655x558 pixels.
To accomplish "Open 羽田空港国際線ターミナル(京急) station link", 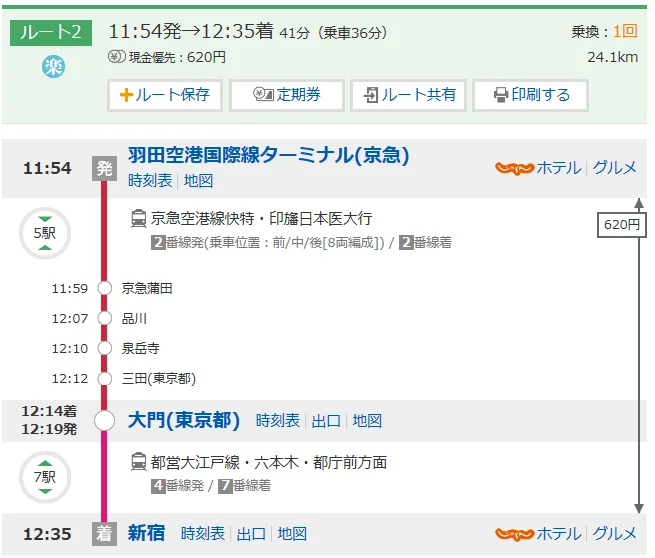I will pos(268,155).
